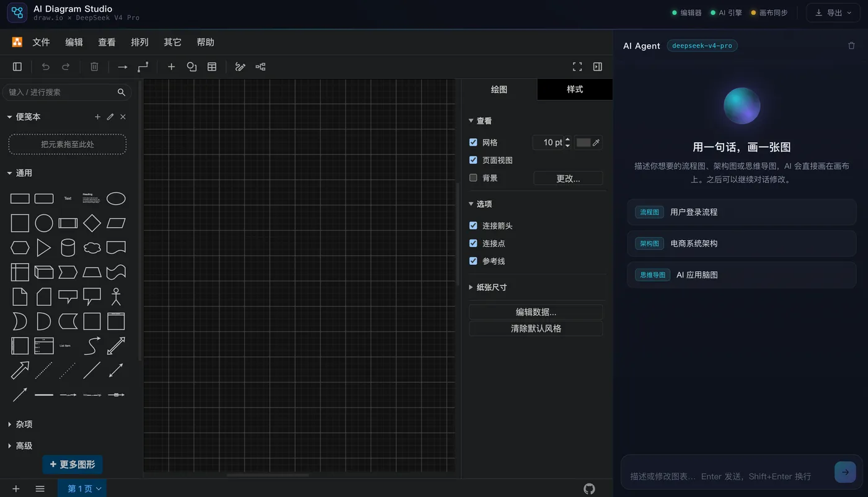Click the redo arrow icon

(x=66, y=66)
